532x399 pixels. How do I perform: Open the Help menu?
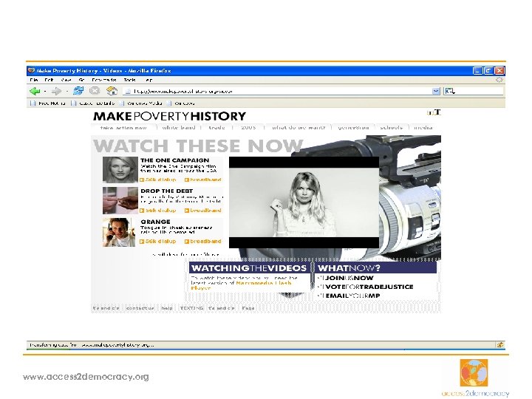pos(149,80)
